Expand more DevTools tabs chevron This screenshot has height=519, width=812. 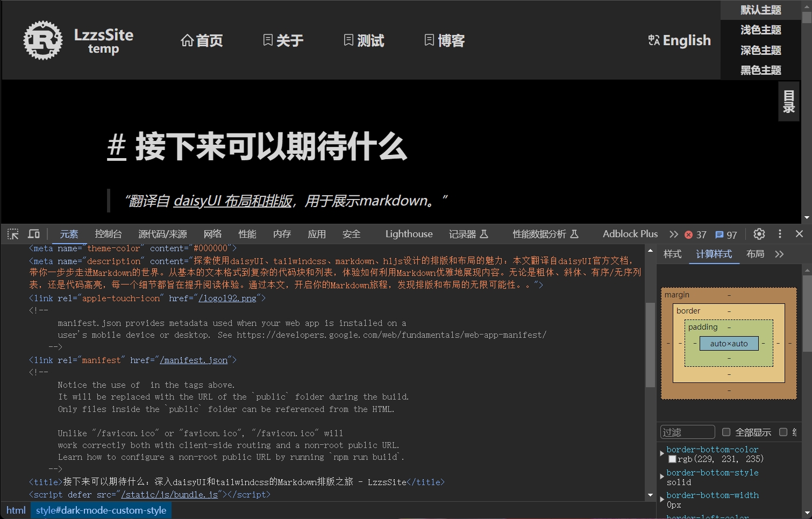pos(674,234)
